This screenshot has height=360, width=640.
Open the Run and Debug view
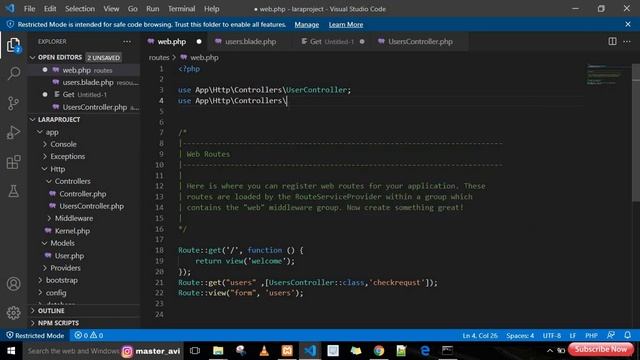point(13,133)
